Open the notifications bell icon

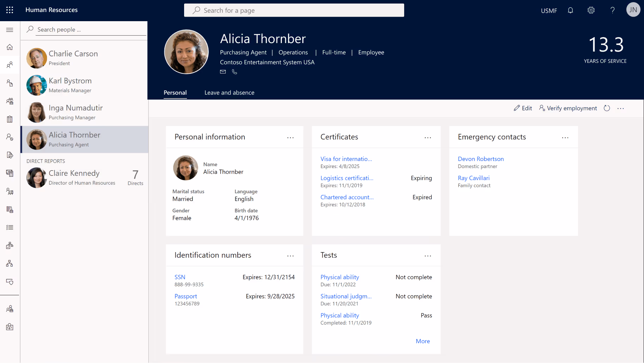570,10
